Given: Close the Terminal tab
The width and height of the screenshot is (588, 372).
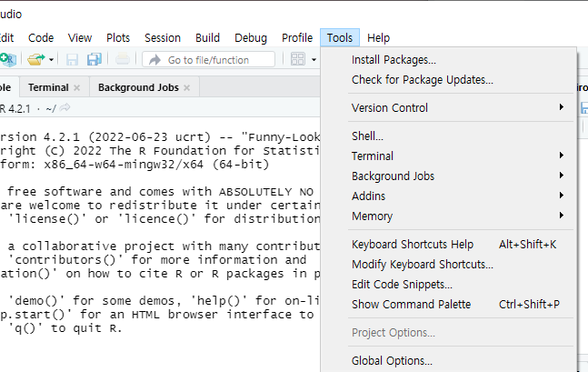Looking at the screenshot, I should [77, 88].
